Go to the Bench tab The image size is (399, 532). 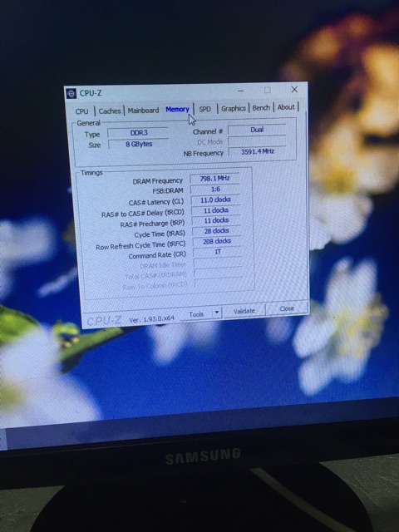click(261, 107)
